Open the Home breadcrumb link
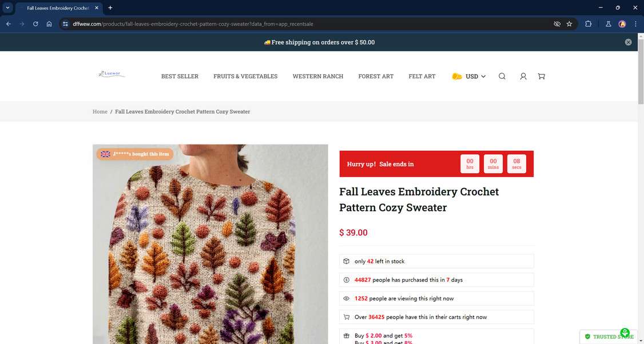 tap(100, 111)
